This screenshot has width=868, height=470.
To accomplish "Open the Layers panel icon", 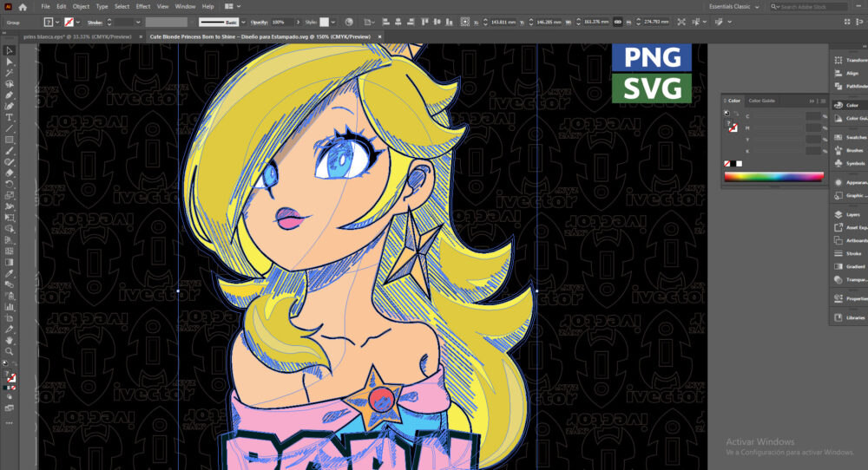I will pos(838,214).
